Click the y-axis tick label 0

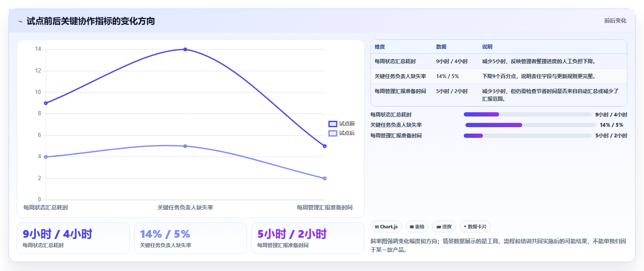coord(40,200)
